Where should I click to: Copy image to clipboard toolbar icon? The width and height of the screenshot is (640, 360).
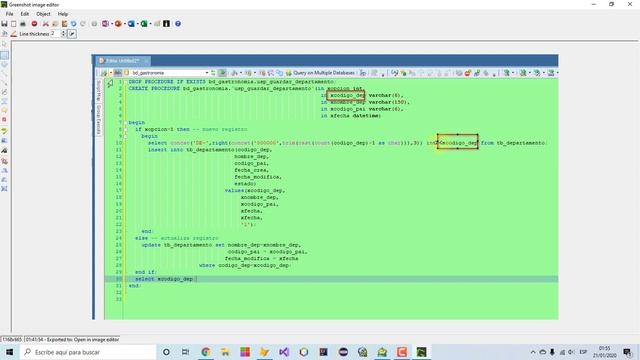(x=13, y=24)
